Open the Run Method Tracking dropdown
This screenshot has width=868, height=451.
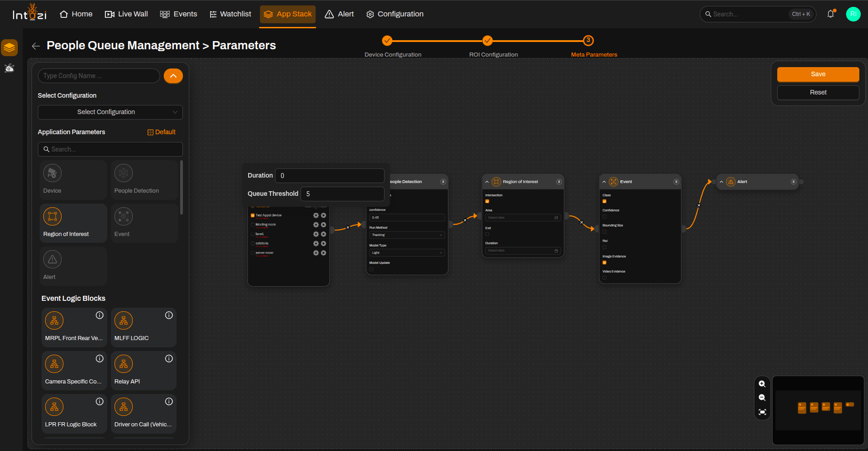click(x=407, y=235)
